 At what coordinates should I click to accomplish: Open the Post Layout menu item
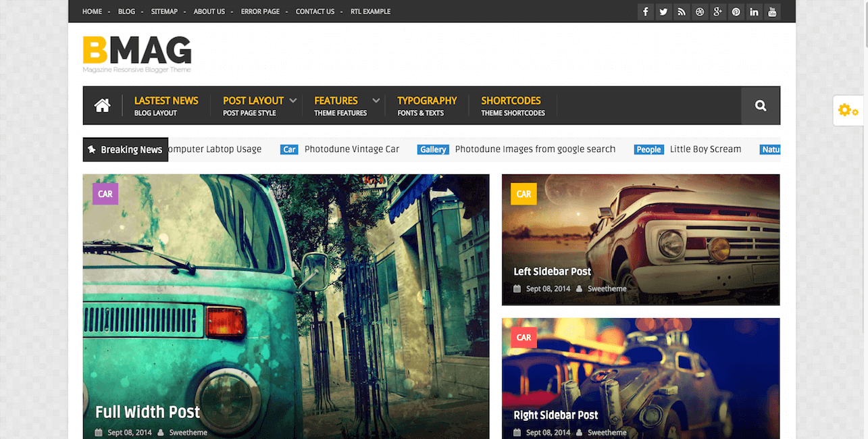(253, 106)
